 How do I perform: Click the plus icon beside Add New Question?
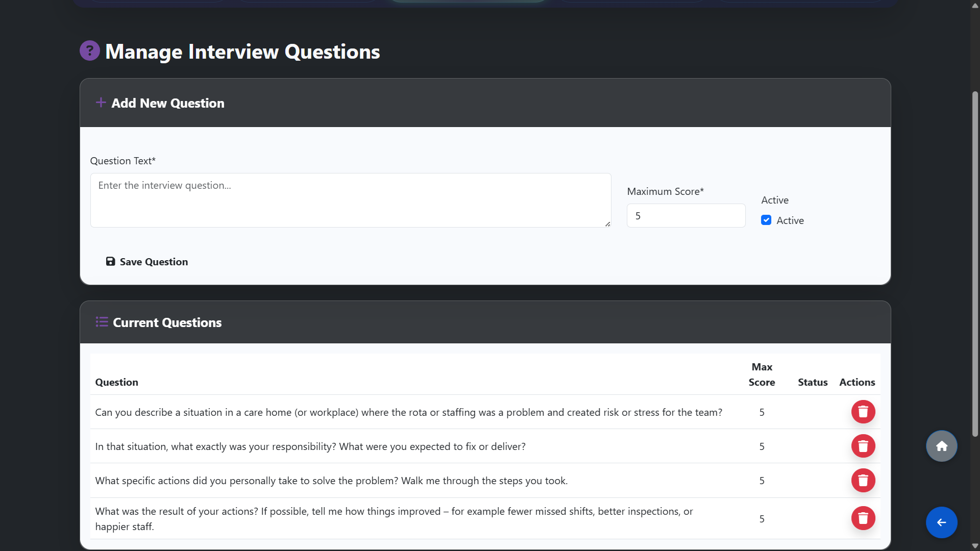coord(101,103)
